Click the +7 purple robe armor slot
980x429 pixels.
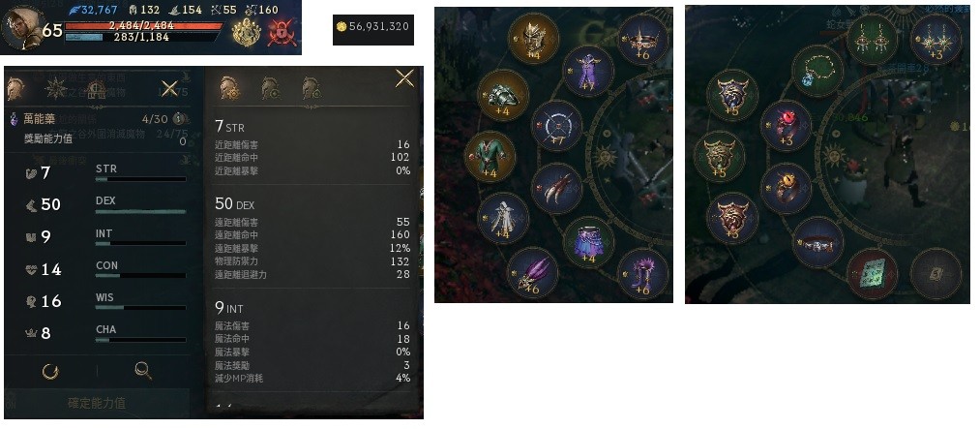[x=589, y=70]
